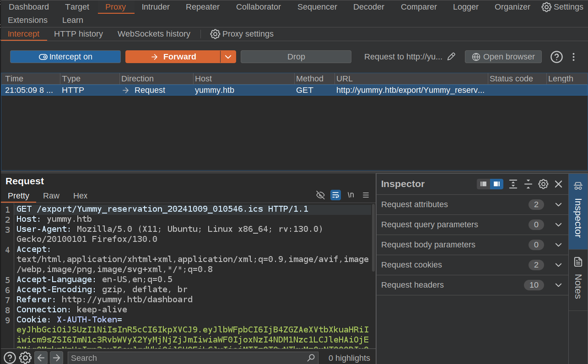Open the Notes side panel
Image resolution: width=588 pixels, height=364 pixels.
pos(578,279)
